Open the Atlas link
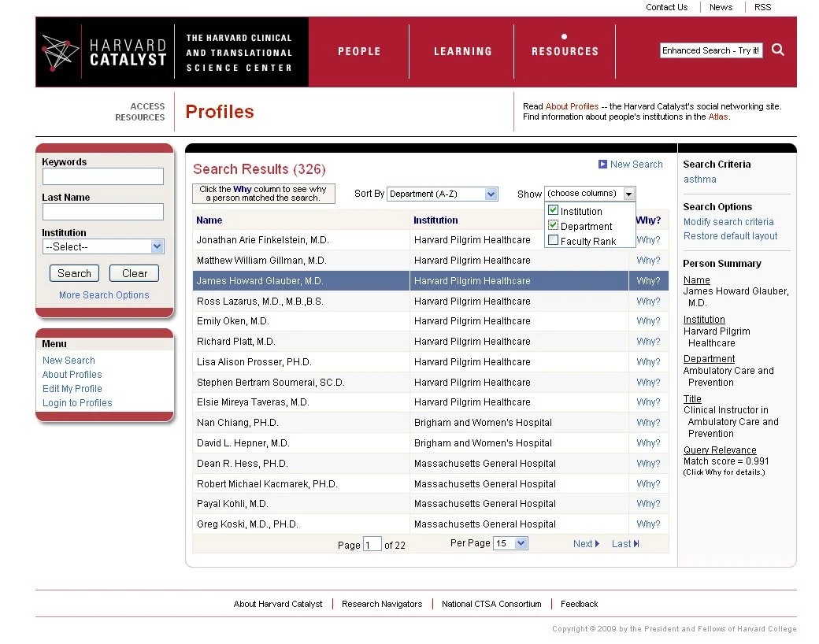Image resolution: width=819 pixels, height=644 pixels. coord(717,117)
